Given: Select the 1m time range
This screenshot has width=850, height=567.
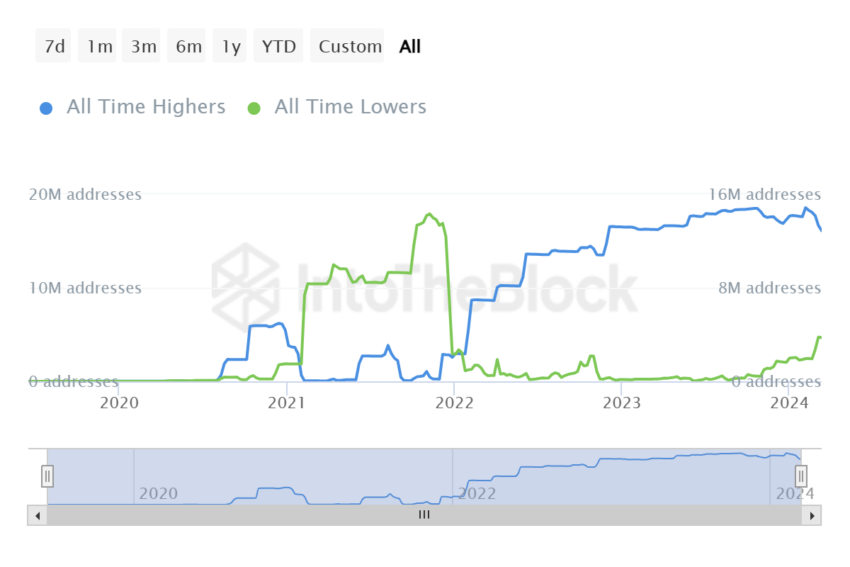Looking at the screenshot, I should [98, 46].
